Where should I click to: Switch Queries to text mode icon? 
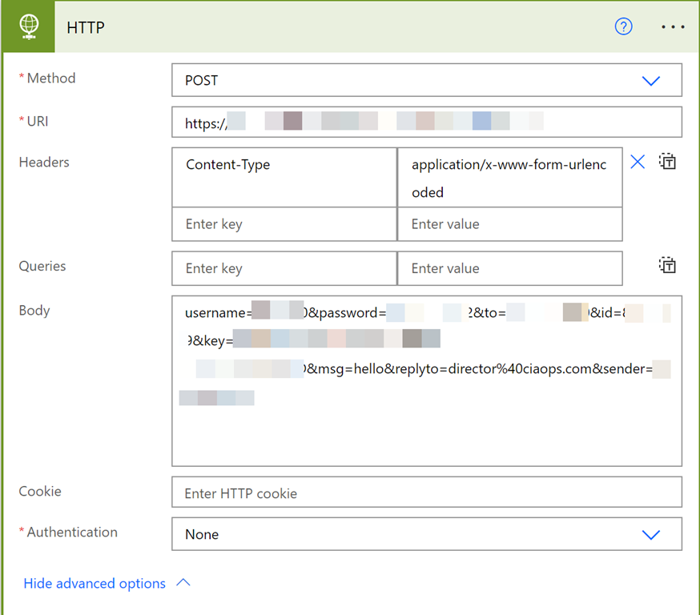pos(668,266)
